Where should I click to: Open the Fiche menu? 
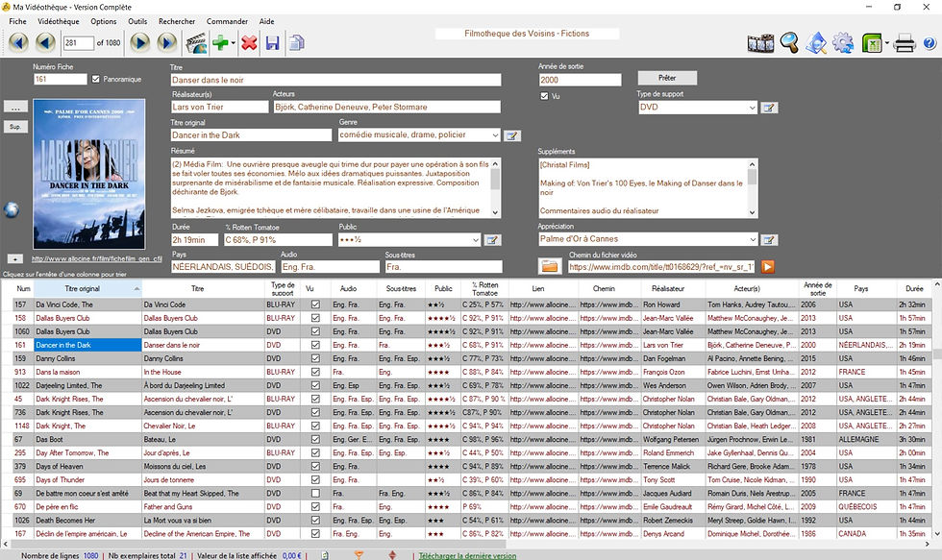coord(17,21)
